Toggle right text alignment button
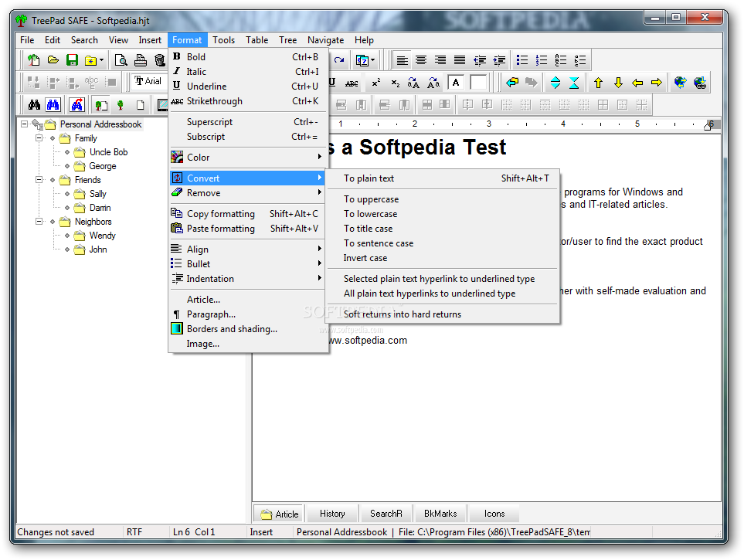 (x=440, y=60)
